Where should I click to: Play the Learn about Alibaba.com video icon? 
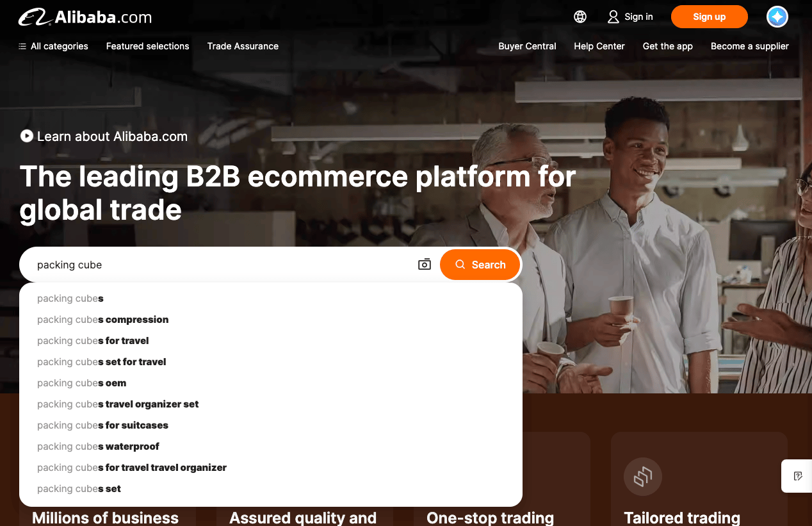(x=26, y=136)
